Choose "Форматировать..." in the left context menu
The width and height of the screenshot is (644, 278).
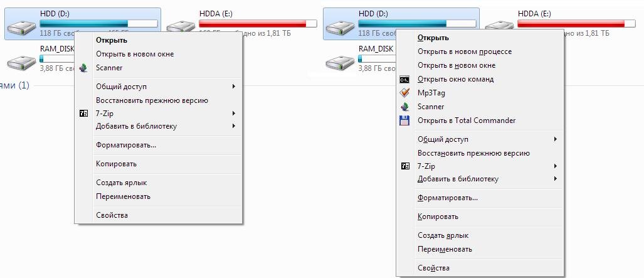(x=126, y=145)
